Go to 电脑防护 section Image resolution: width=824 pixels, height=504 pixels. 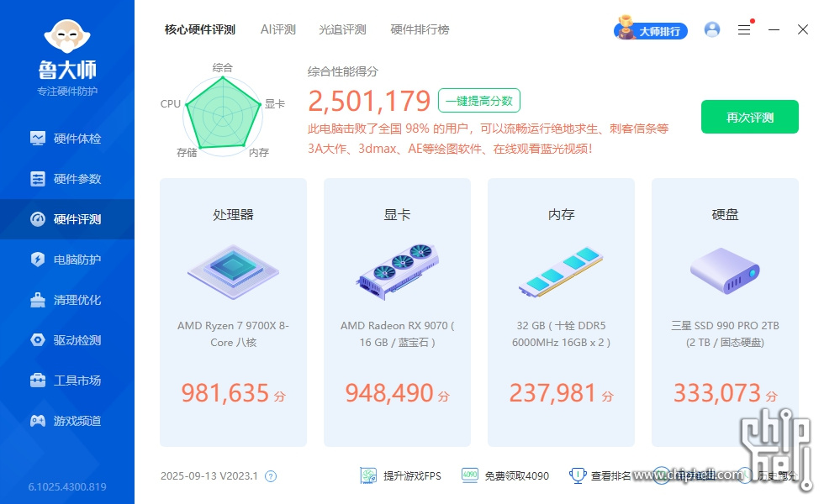[x=66, y=260]
